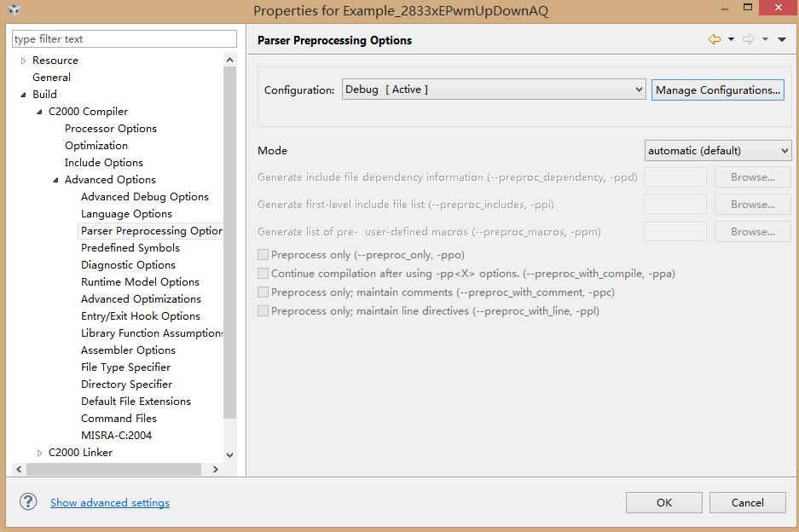Click Manage Configurations button
Image resolution: width=799 pixels, height=532 pixels.
(x=717, y=90)
